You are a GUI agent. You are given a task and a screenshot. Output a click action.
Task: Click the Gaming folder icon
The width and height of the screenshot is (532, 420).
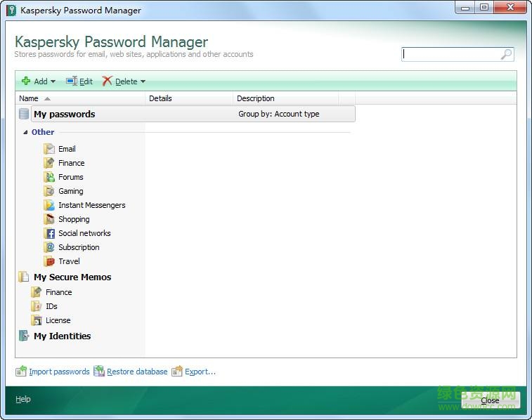pyautogui.click(x=49, y=191)
